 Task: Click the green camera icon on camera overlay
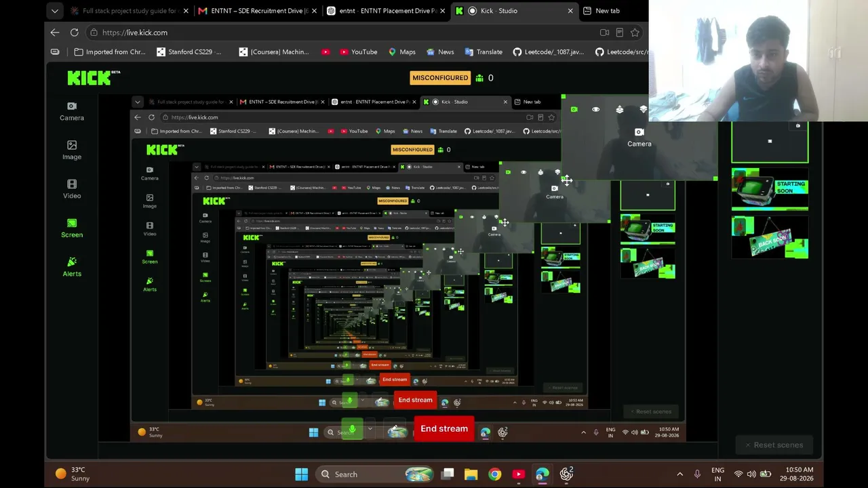click(574, 109)
